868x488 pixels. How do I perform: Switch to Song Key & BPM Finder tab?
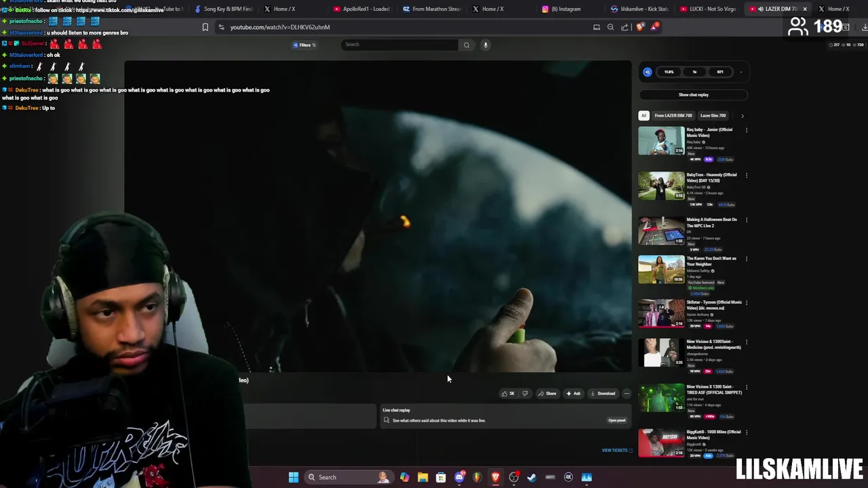[x=224, y=9]
